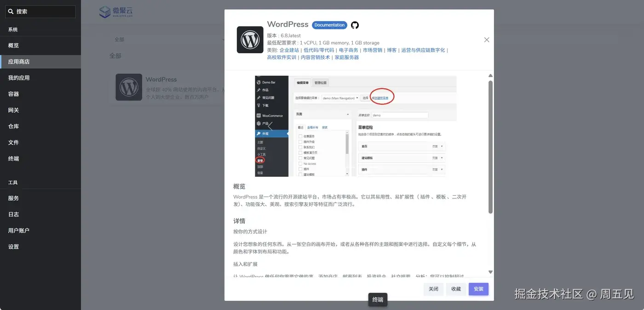Open the 内容营销技术 category link
644x310 pixels.
click(x=316, y=57)
